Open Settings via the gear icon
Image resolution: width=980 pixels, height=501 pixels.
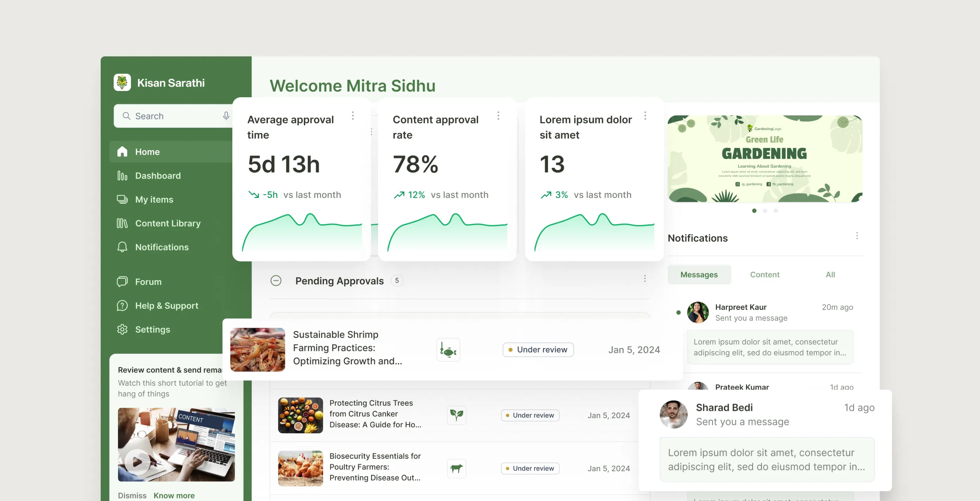(122, 329)
